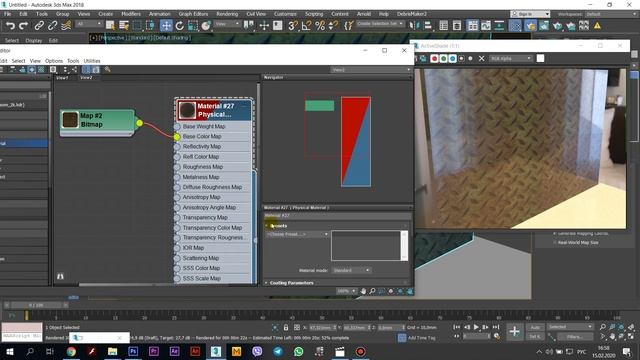The image size is (640, 360).
Task: Click the Unlink Selection icon
Action: [52, 26]
